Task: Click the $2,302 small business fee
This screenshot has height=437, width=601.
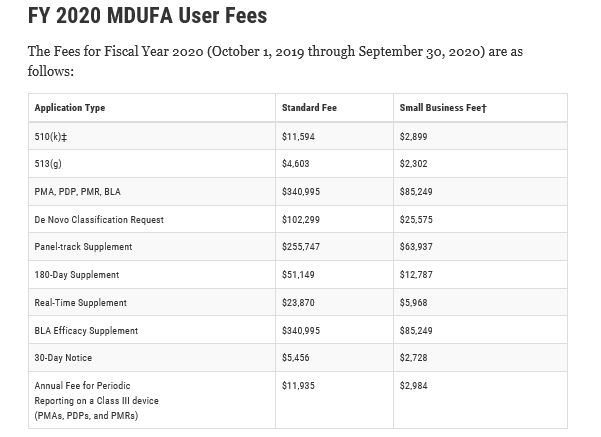Action: tap(413, 164)
